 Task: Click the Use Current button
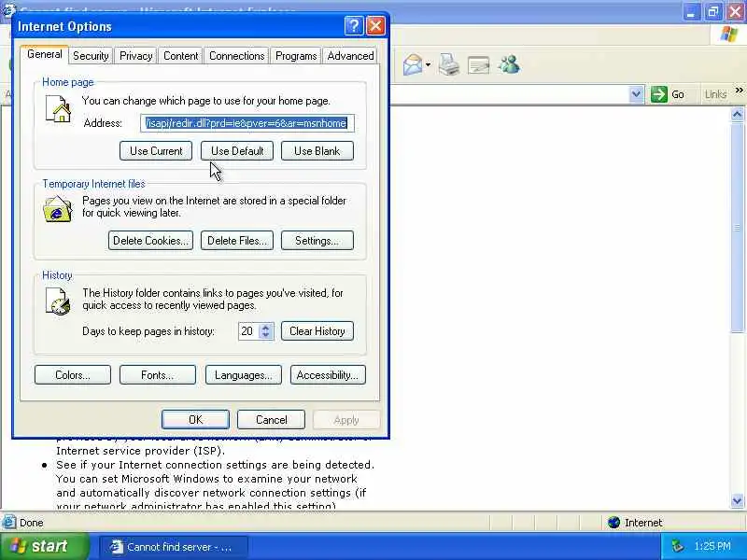coord(156,151)
